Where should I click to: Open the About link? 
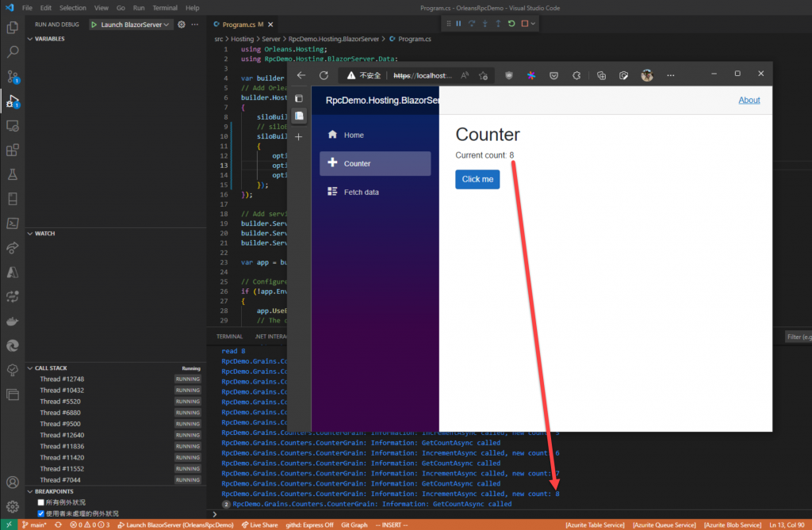coord(749,100)
